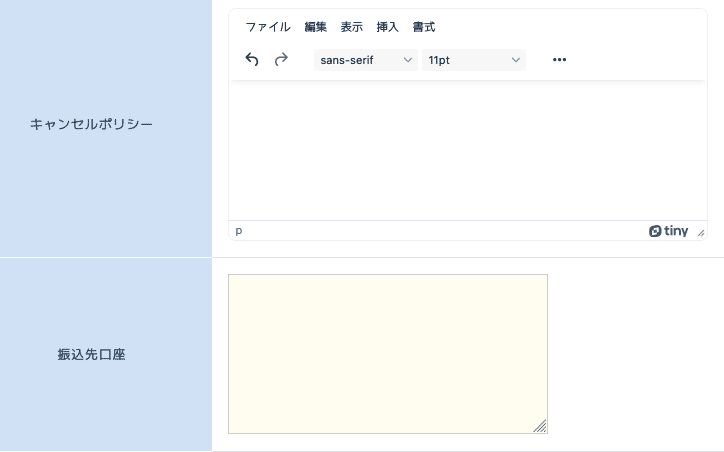Reveal more toolbar options via the three-dots icon

(559, 60)
